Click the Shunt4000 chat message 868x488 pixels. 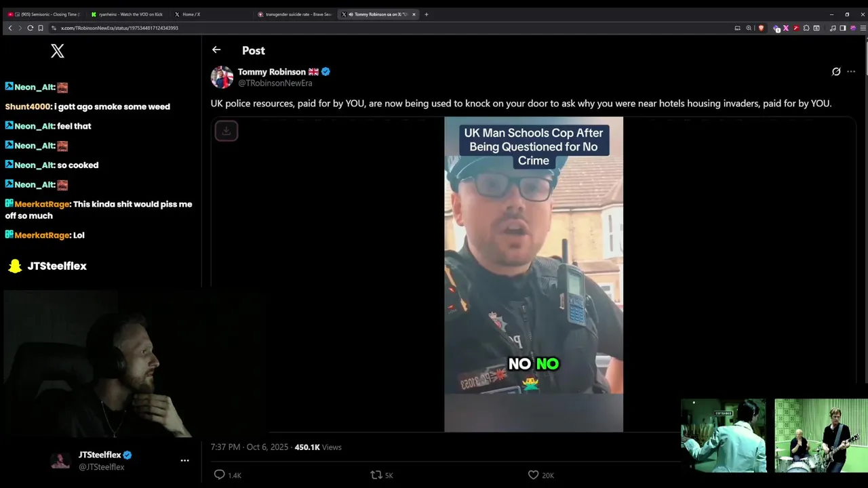click(x=87, y=106)
